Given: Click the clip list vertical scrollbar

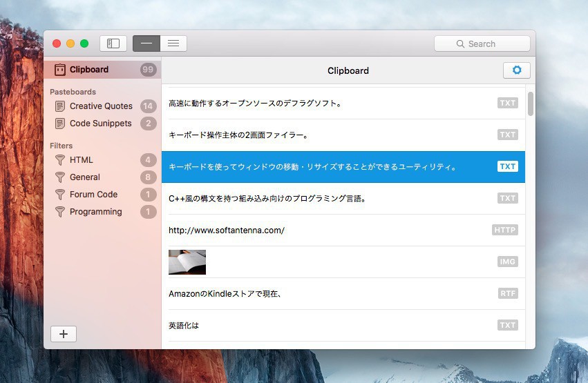Looking at the screenshot, I should (x=530, y=104).
